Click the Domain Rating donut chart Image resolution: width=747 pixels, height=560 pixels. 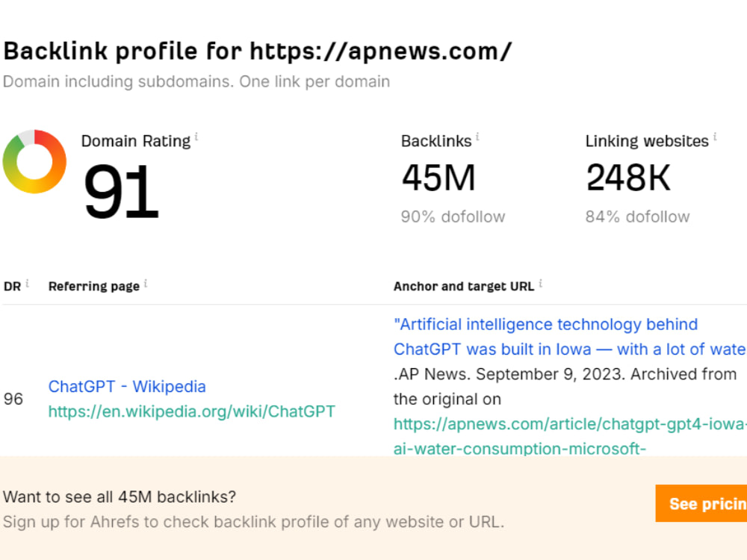click(x=34, y=161)
